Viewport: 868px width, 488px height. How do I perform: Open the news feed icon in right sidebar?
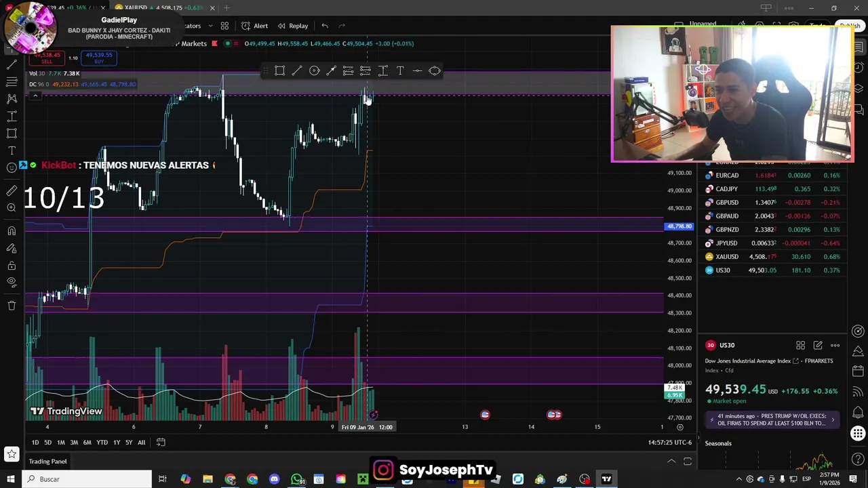[859, 391]
